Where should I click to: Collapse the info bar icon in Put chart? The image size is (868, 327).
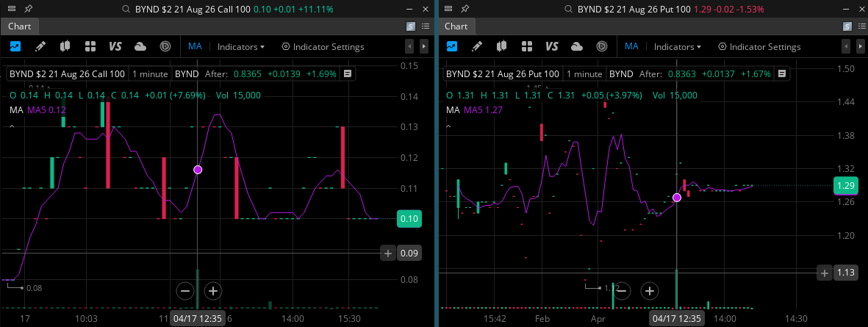(782, 73)
